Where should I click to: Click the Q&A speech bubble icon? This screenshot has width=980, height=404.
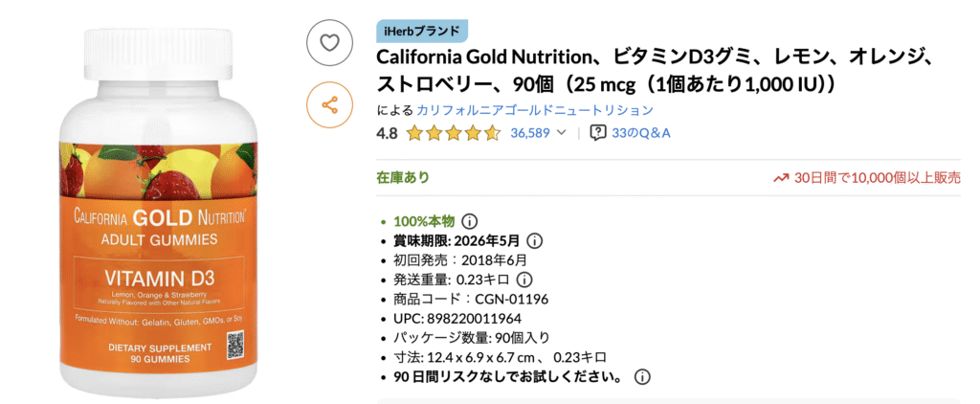598,133
